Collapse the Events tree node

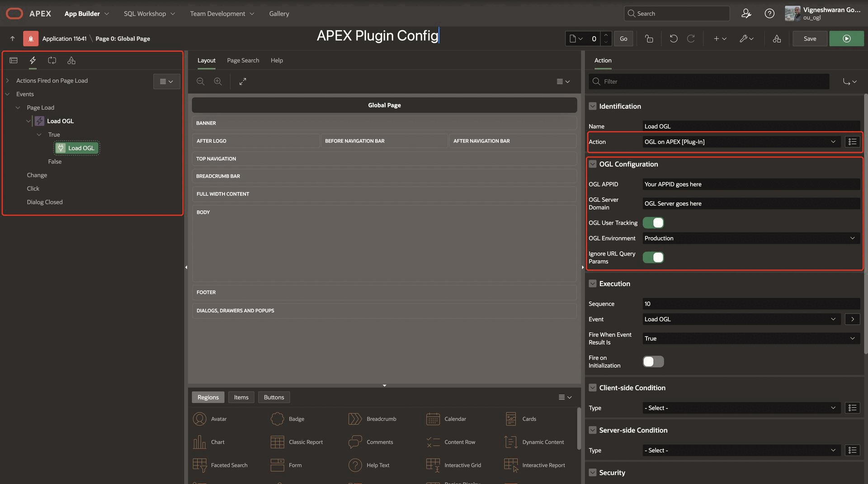pyautogui.click(x=7, y=94)
